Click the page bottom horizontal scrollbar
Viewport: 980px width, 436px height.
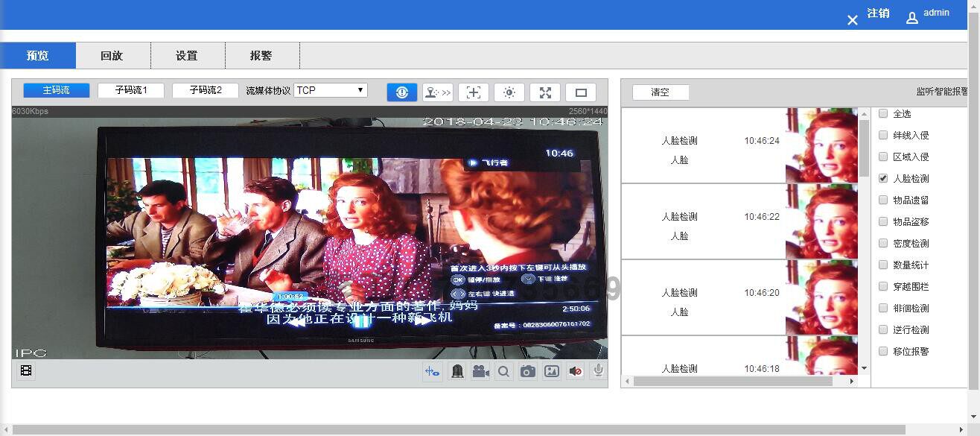tap(459, 430)
